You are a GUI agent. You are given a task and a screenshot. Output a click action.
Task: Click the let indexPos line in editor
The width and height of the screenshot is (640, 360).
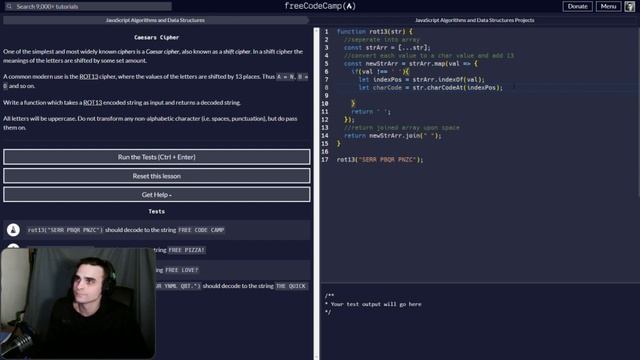tap(422, 79)
